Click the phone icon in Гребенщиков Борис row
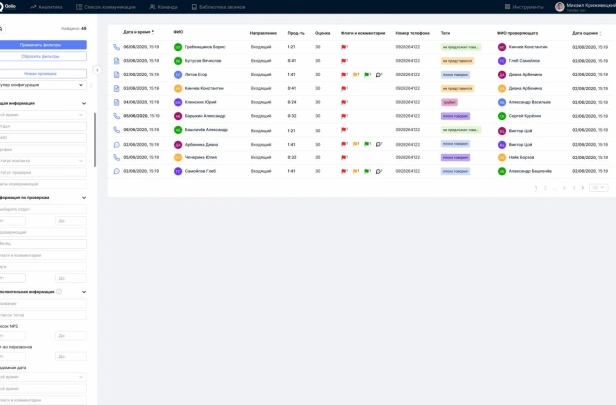The width and height of the screenshot is (616, 405). pos(116,47)
